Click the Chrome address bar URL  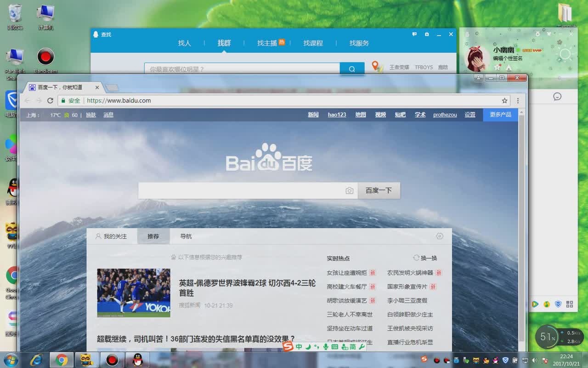[x=119, y=100]
